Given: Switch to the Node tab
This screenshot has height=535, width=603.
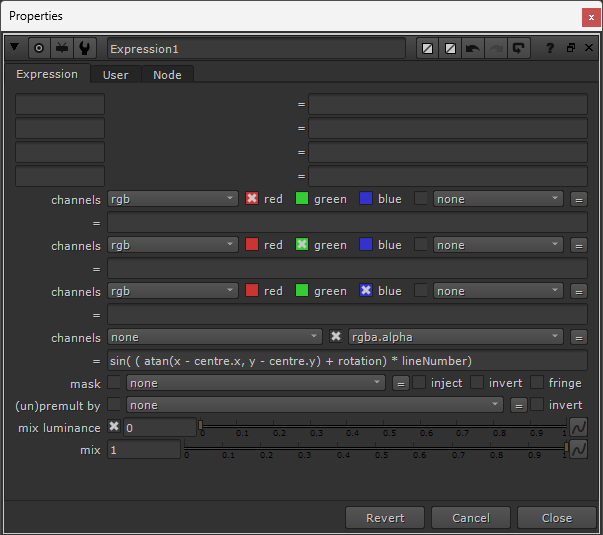Looking at the screenshot, I should [167, 75].
